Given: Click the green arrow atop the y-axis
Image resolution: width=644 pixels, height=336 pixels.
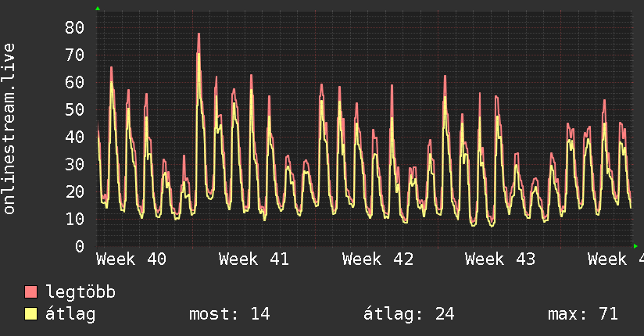Looking at the screenshot, I should 98,9.
